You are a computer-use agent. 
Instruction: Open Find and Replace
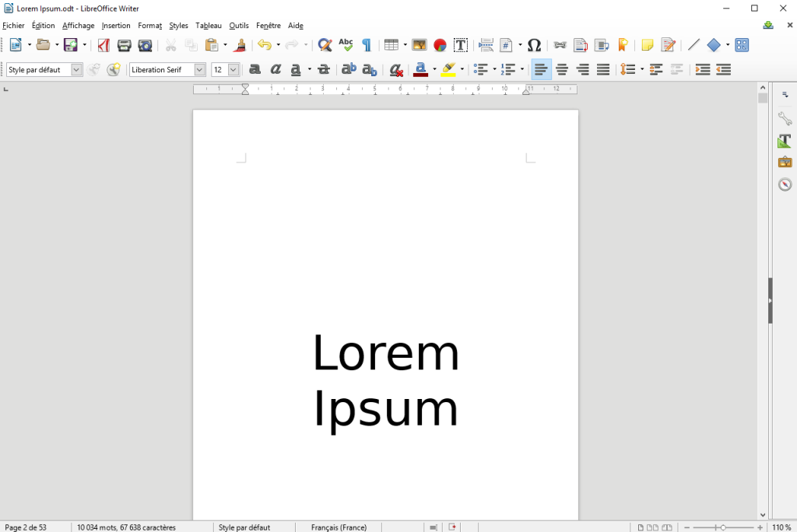click(x=325, y=45)
